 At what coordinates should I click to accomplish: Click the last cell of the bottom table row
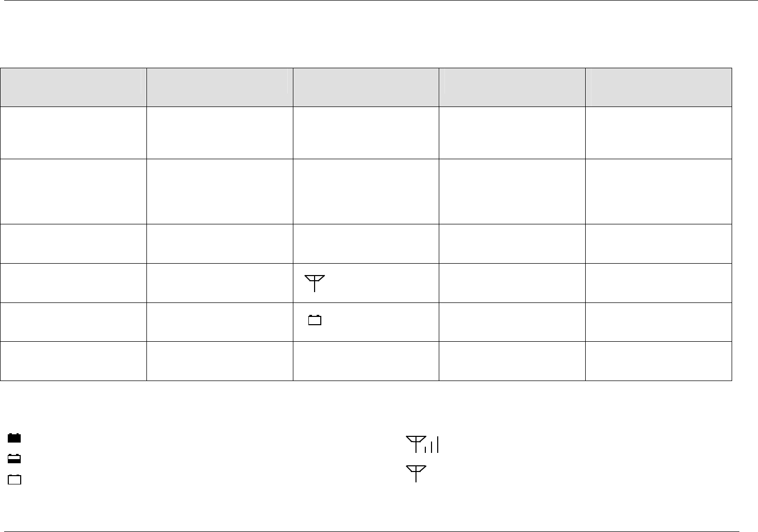(x=659, y=361)
